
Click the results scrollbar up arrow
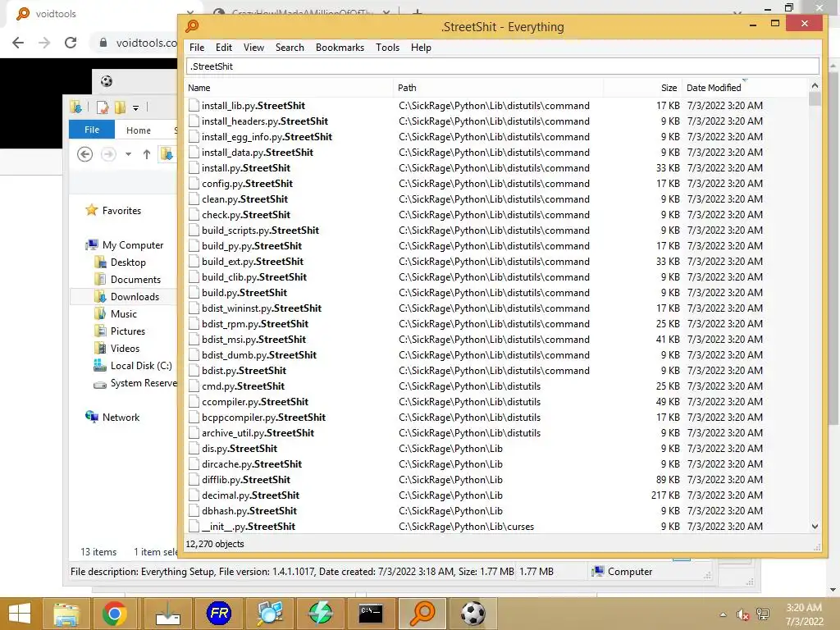(x=815, y=85)
